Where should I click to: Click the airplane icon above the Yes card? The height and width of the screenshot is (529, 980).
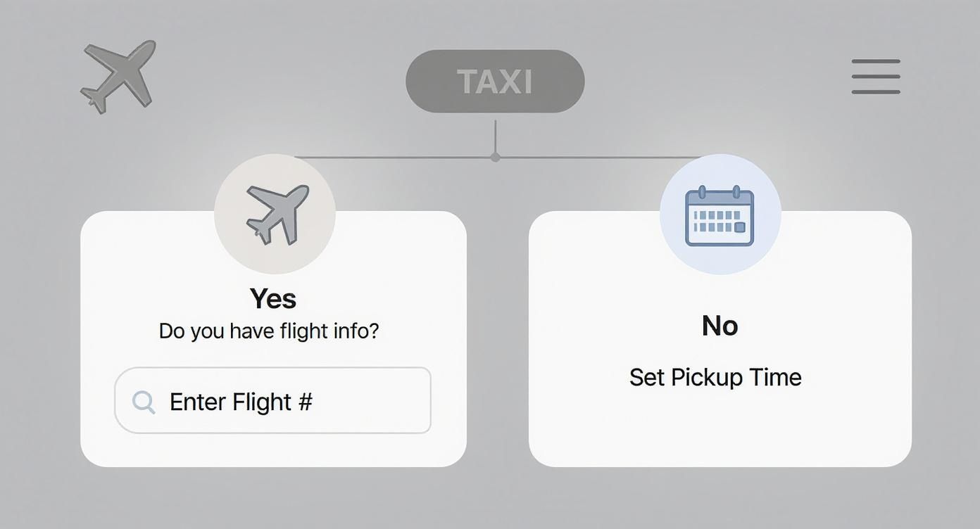click(x=275, y=215)
